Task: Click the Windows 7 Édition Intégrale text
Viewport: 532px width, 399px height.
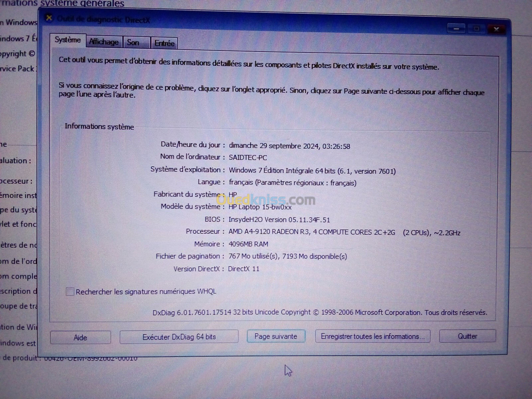Action: click(312, 171)
